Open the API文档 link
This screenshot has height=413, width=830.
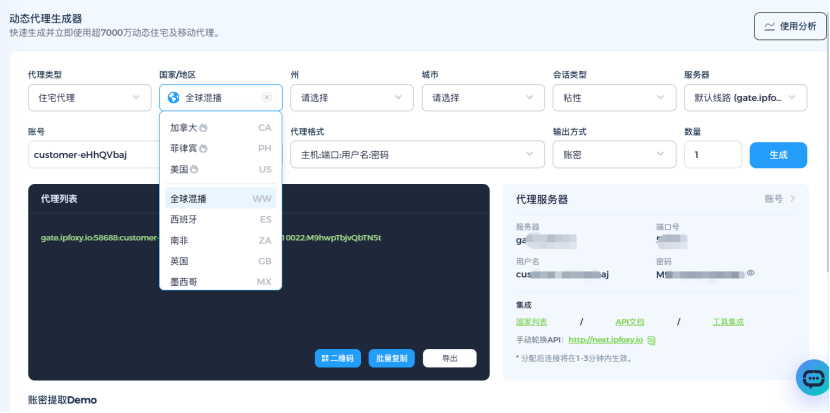[x=629, y=322]
